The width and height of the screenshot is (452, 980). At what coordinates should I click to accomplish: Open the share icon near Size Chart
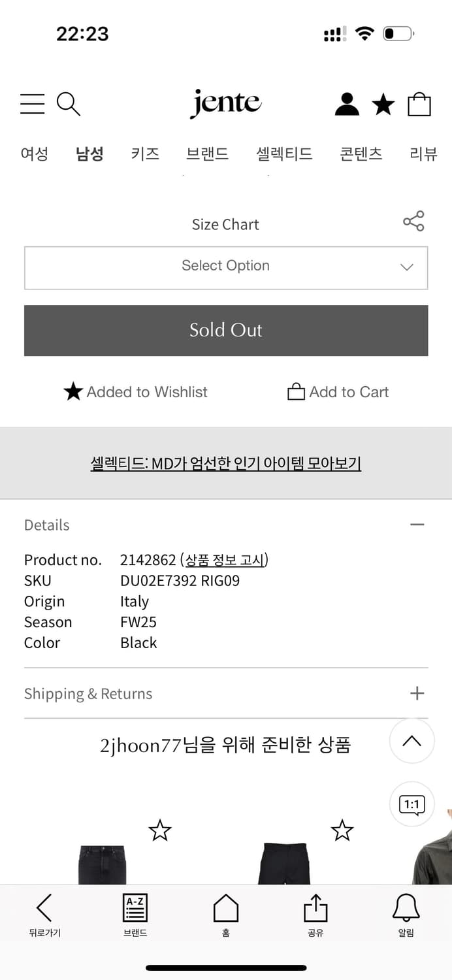click(x=414, y=221)
